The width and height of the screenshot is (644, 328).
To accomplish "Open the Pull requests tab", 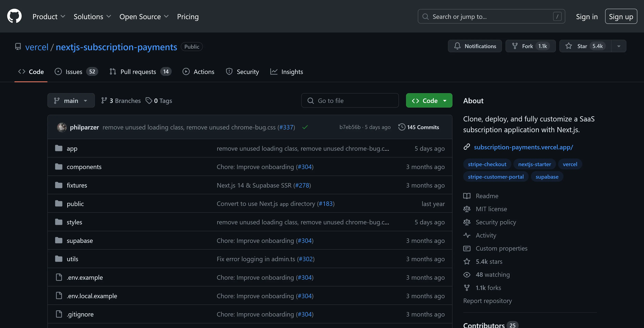I will pos(140,72).
